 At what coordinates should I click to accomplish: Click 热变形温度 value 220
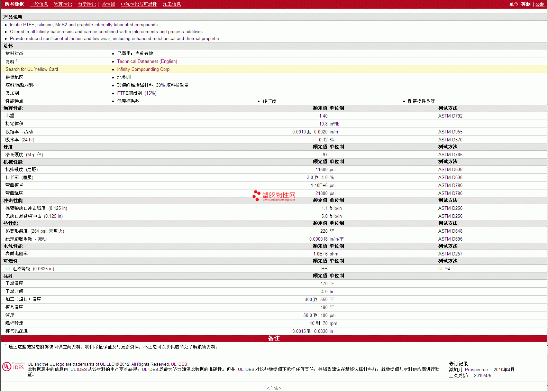point(324,231)
